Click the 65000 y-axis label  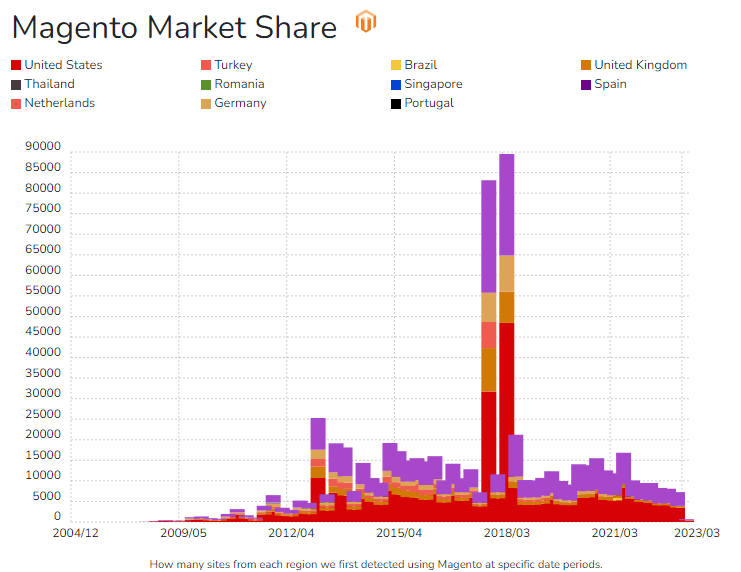point(43,249)
